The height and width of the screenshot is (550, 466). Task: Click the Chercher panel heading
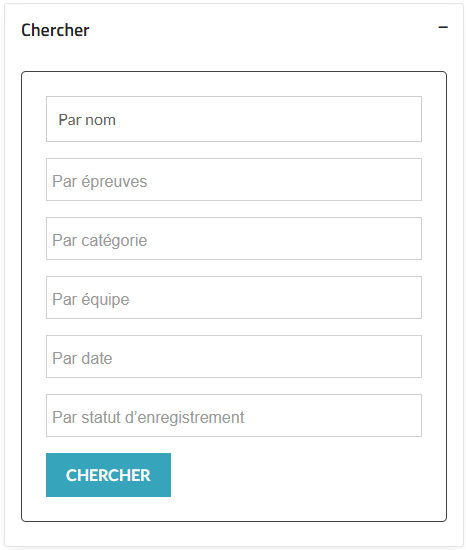coord(55,30)
